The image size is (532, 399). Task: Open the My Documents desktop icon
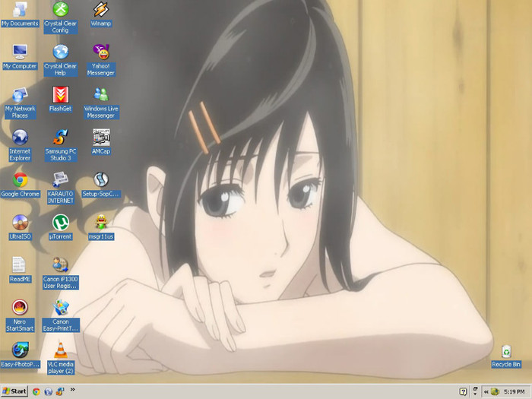click(20, 14)
